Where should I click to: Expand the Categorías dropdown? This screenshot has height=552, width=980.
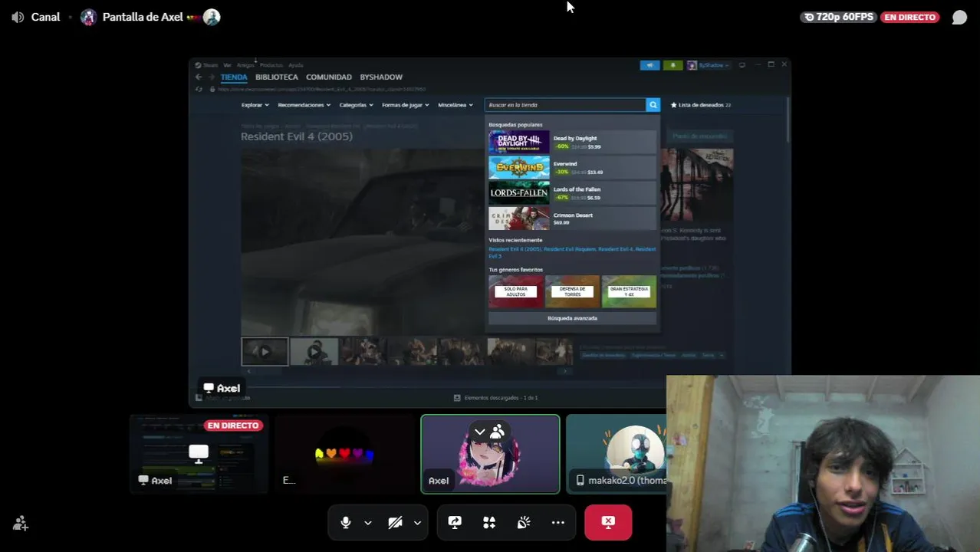(x=356, y=105)
